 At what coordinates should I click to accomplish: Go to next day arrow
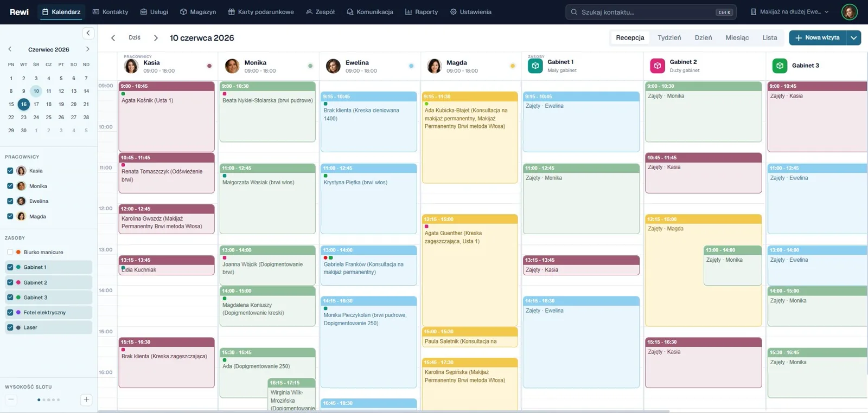156,38
